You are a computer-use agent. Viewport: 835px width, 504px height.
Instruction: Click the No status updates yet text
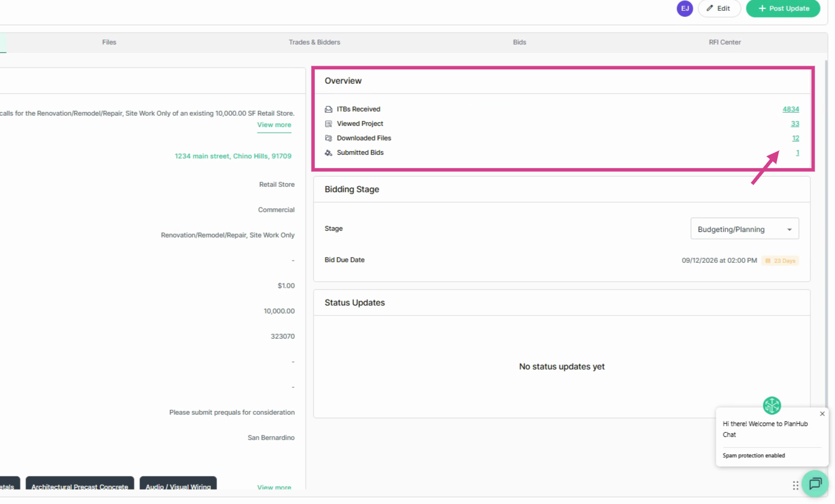tap(562, 367)
